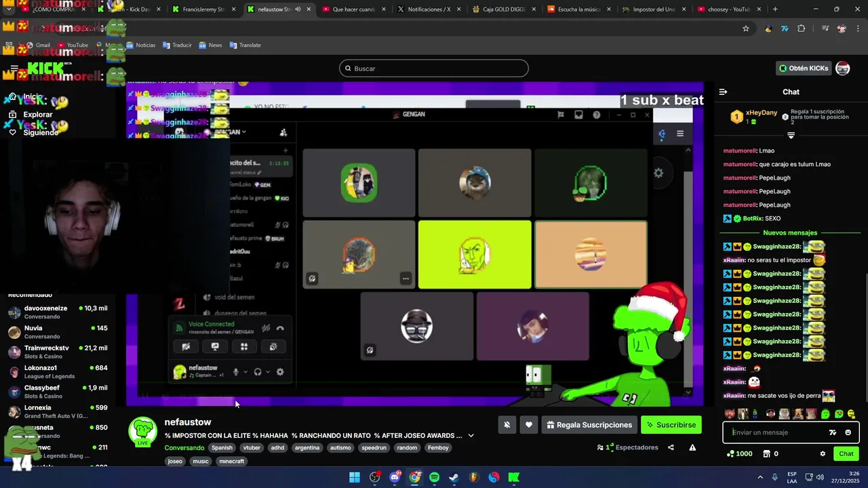Click the Obtén KICKs button

pyautogui.click(x=804, y=68)
